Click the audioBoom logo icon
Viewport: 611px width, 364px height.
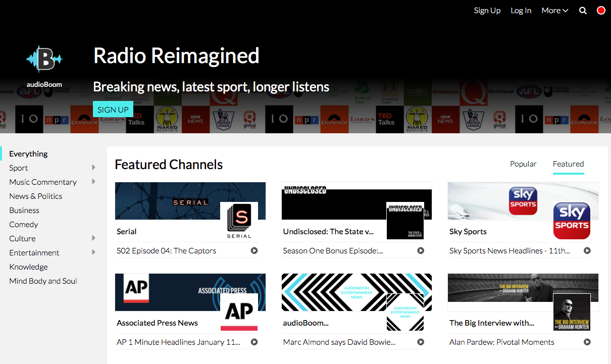44,59
